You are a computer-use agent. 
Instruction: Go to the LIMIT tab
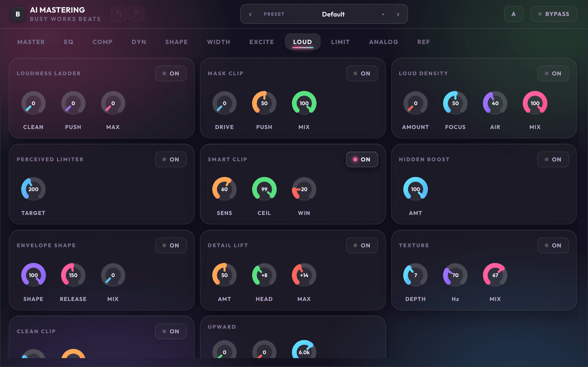pyautogui.click(x=340, y=42)
